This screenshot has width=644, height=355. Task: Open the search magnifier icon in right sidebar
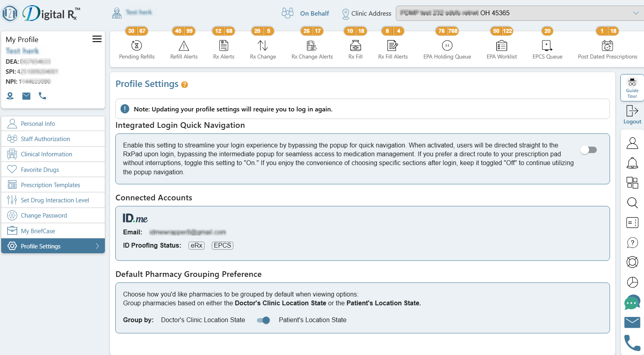pyautogui.click(x=632, y=202)
